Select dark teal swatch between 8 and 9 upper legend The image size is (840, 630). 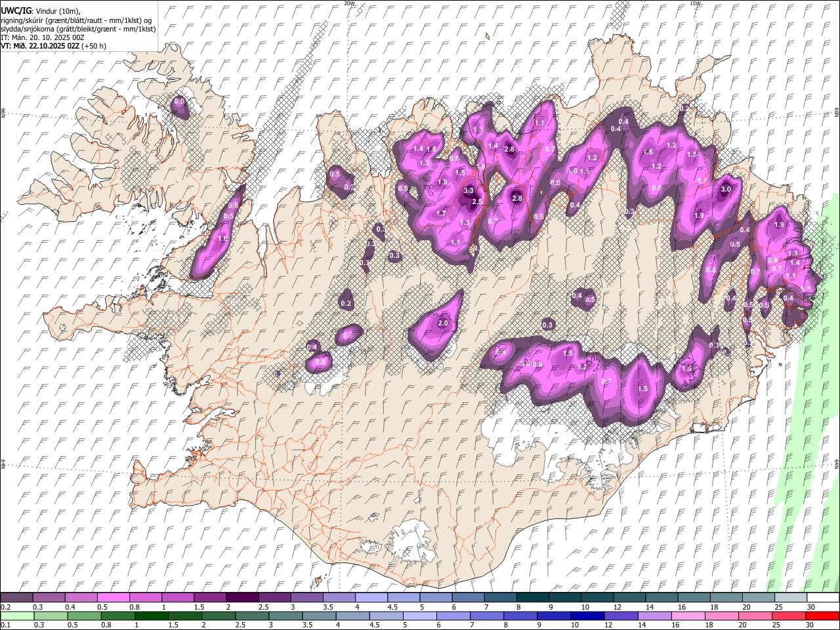(x=532, y=597)
